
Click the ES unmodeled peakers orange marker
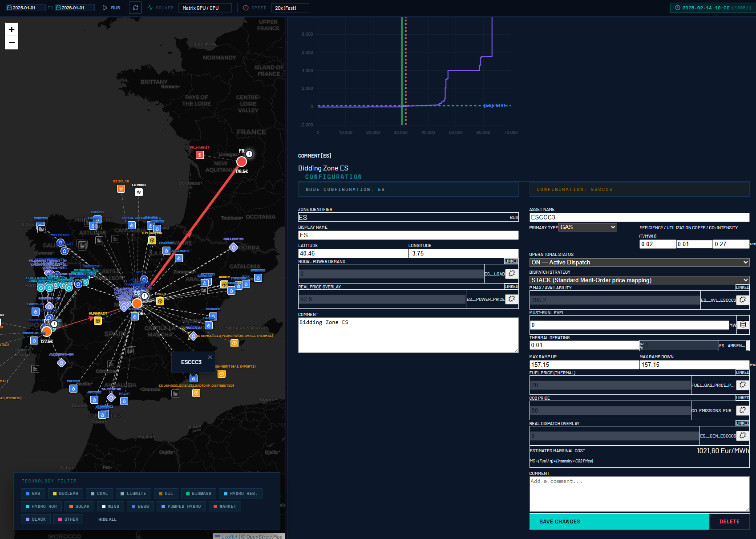click(234, 343)
